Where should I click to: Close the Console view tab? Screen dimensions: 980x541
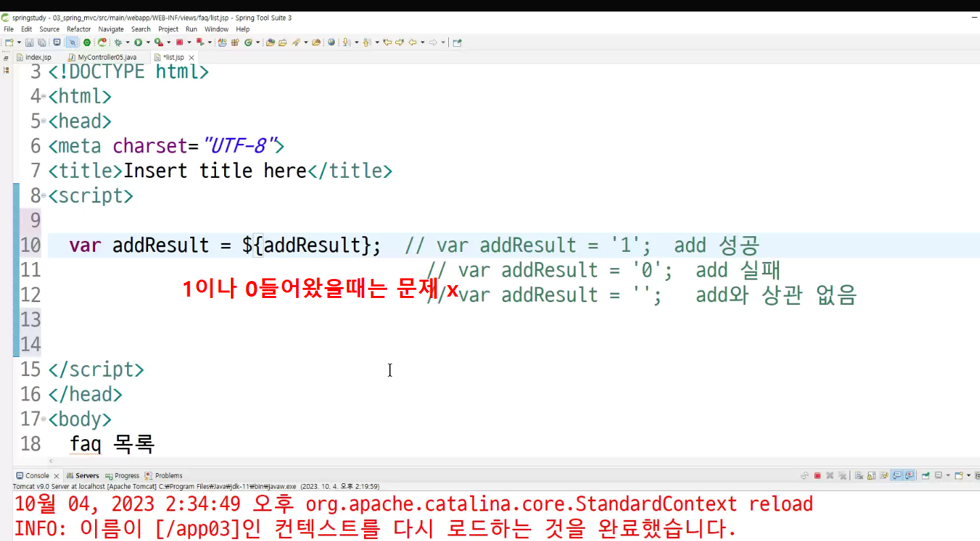coord(56,476)
